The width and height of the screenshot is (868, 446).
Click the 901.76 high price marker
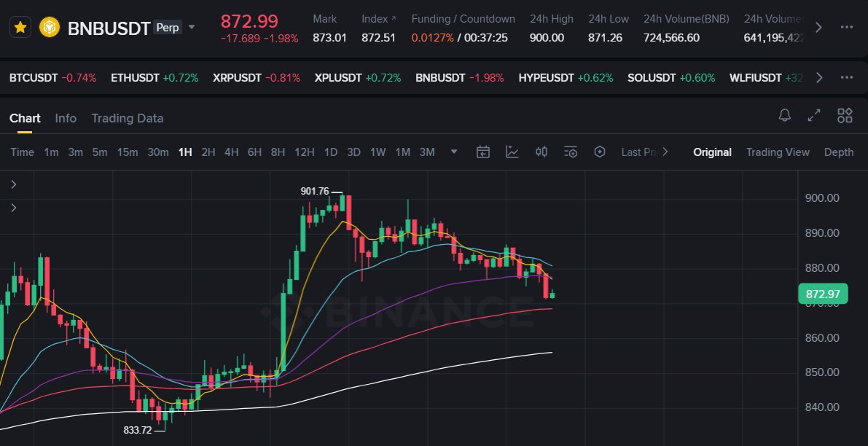pyautogui.click(x=314, y=191)
